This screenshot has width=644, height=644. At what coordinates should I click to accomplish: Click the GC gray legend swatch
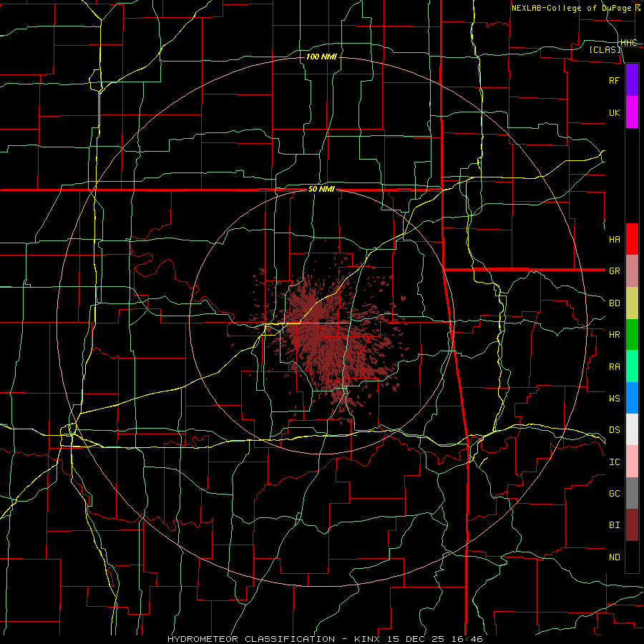pyautogui.click(x=632, y=493)
